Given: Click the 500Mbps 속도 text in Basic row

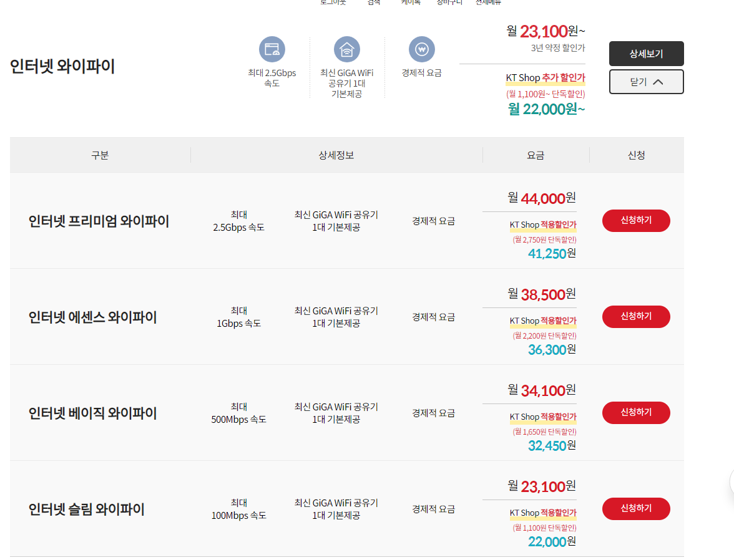Looking at the screenshot, I should pyautogui.click(x=238, y=420).
